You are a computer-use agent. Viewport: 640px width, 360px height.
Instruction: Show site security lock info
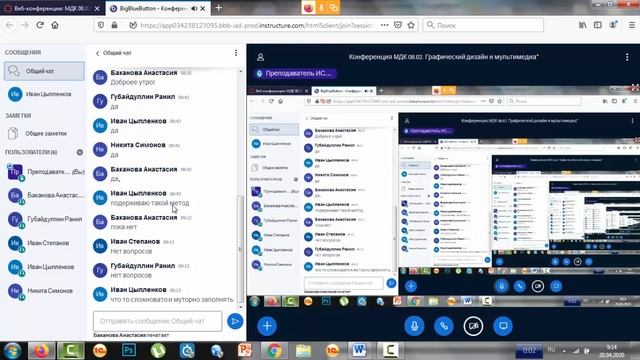click(x=114, y=25)
